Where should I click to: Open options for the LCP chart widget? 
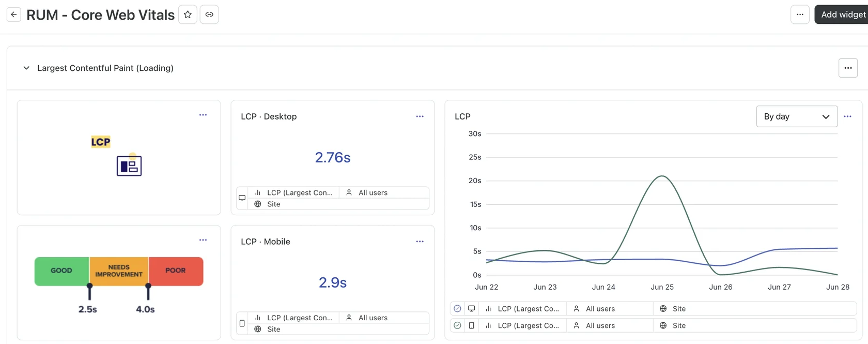coord(847,116)
